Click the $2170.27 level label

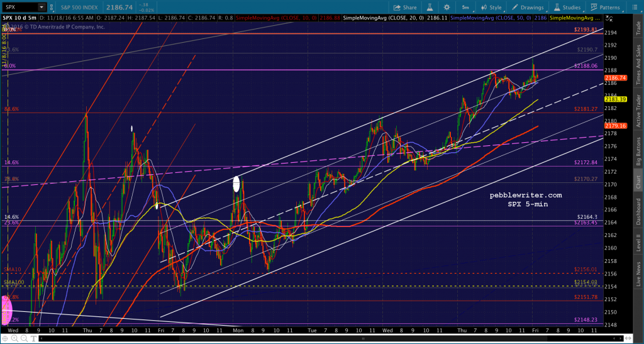pos(586,179)
